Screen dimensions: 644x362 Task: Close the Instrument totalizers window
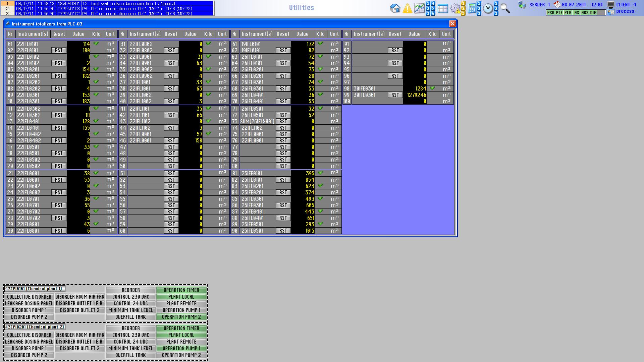coord(452,23)
